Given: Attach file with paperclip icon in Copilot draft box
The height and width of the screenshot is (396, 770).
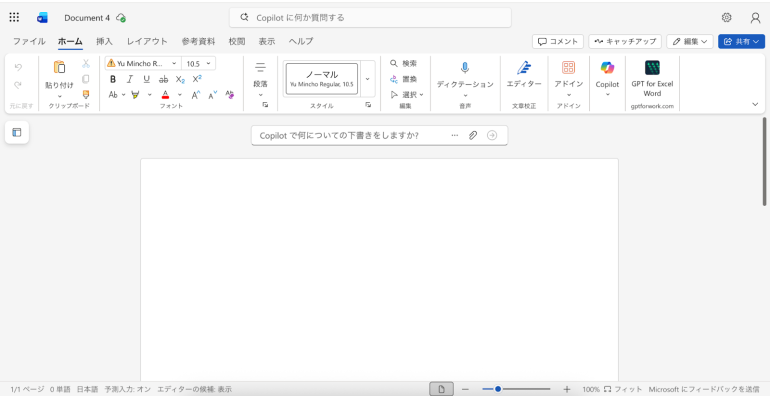Looking at the screenshot, I should click(472, 136).
